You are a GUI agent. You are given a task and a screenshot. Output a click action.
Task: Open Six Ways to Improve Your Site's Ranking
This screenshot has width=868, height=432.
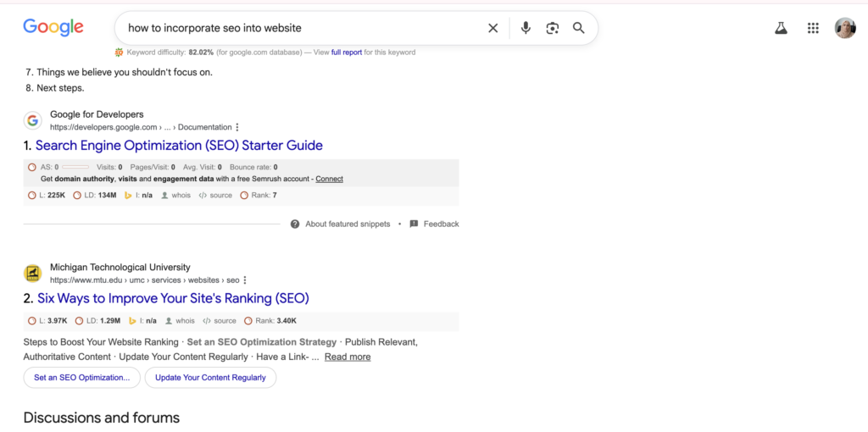(x=173, y=298)
